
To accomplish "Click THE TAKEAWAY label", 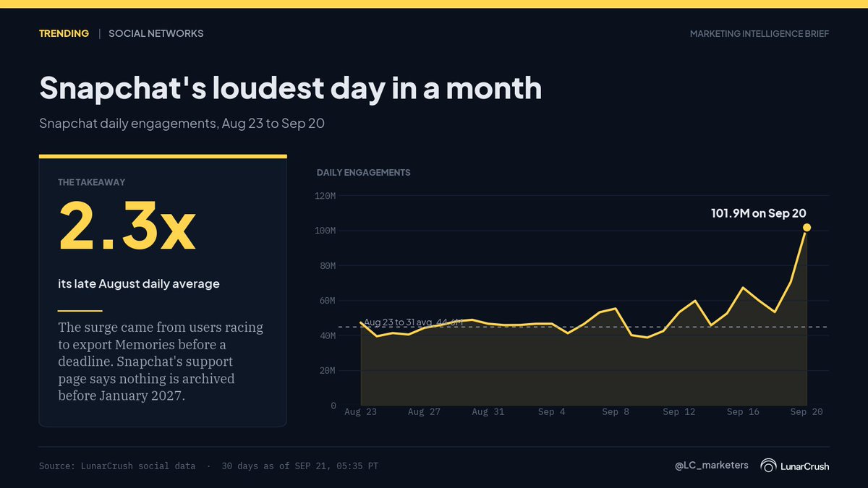I will coord(91,183).
